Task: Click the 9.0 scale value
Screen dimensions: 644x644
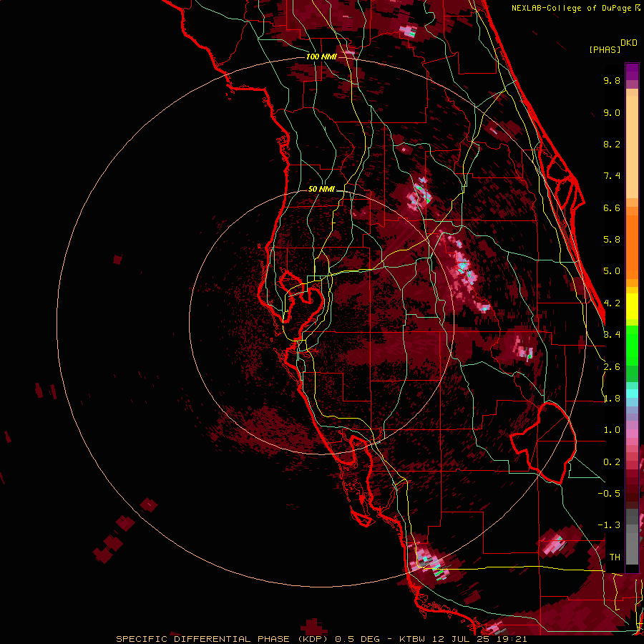Action: click(x=612, y=112)
